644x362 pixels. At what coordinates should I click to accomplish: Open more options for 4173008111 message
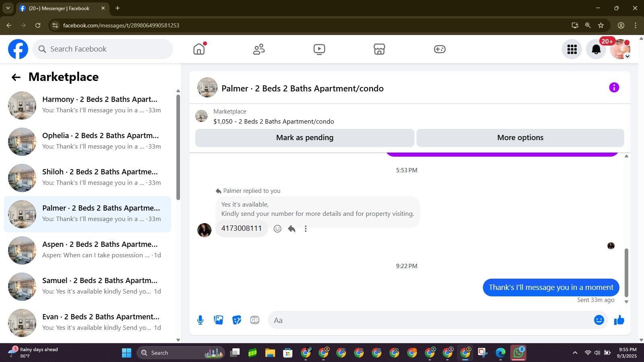[x=306, y=229]
